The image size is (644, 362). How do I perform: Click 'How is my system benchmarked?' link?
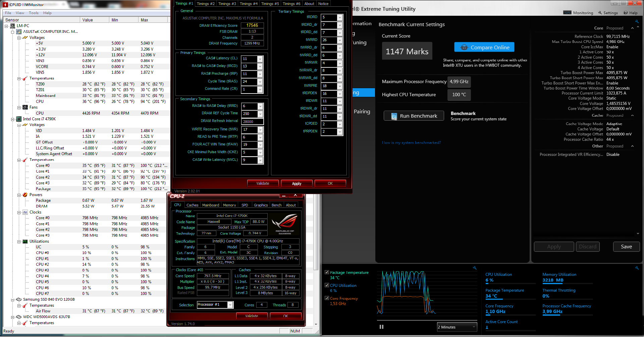(411, 143)
